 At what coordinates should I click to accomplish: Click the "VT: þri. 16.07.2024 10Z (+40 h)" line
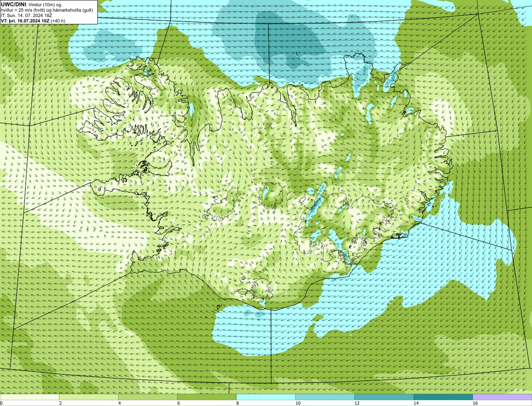[33, 20]
